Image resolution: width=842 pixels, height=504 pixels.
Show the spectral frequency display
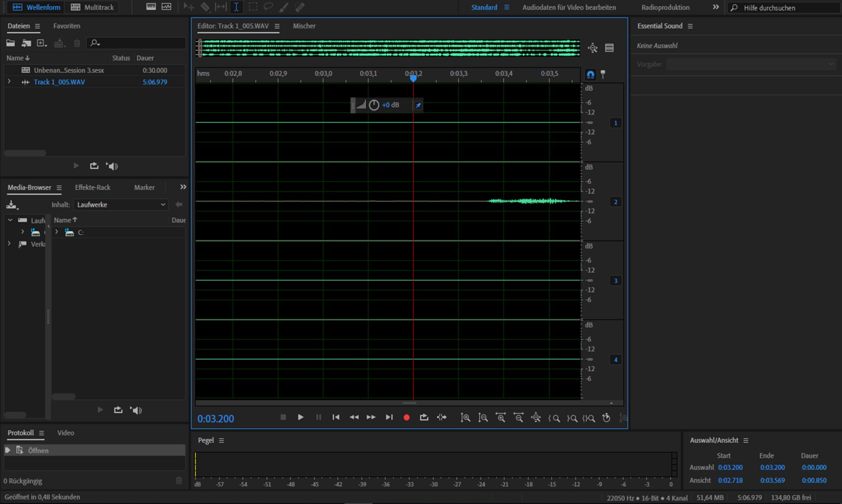tap(151, 7)
